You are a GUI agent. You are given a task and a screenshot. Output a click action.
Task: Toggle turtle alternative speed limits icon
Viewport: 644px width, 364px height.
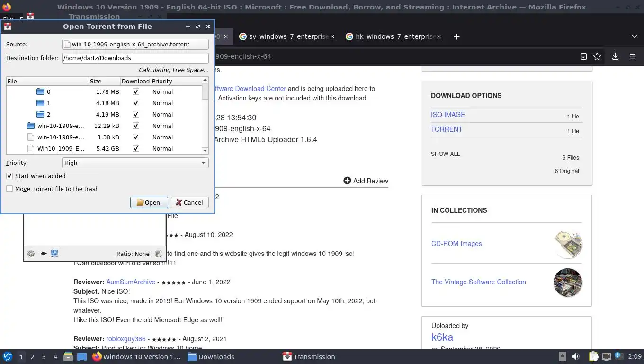(43, 254)
